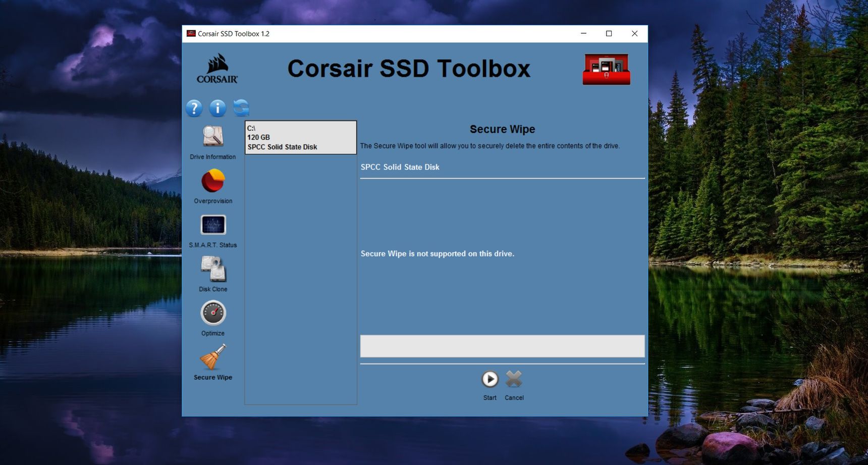Click the empty progress bar field

[502, 346]
